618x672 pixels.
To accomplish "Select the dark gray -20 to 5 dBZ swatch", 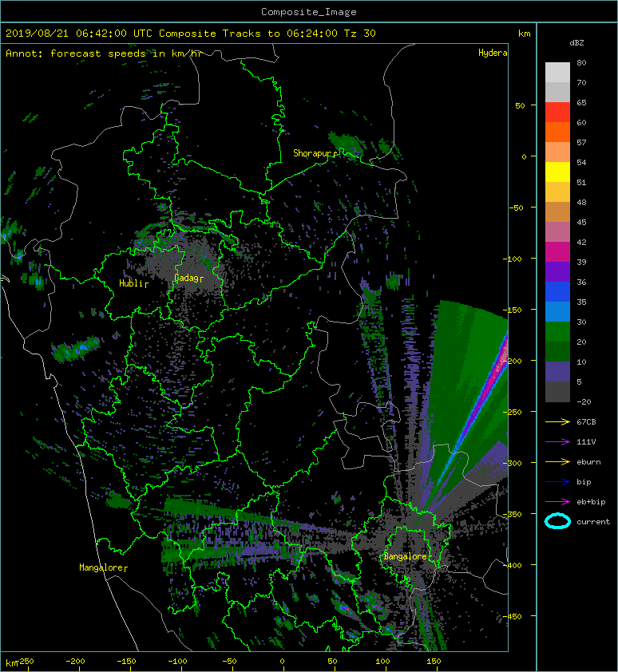I will pyautogui.click(x=557, y=392).
